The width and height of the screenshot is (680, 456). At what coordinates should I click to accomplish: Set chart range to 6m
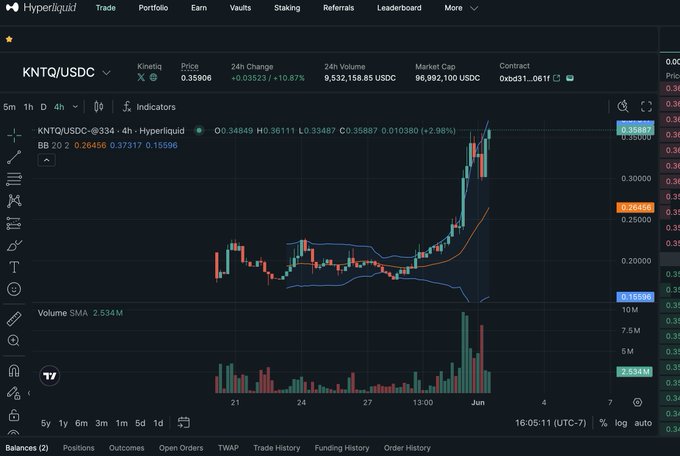click(82, 423)
